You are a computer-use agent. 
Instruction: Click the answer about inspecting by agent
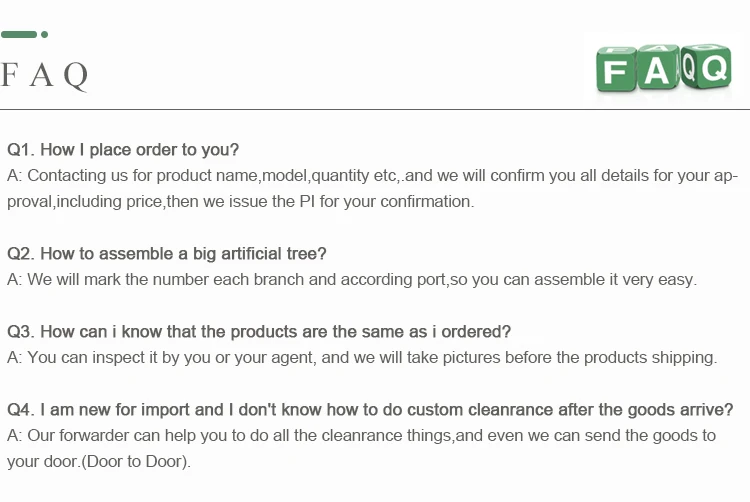coord(362,357)
